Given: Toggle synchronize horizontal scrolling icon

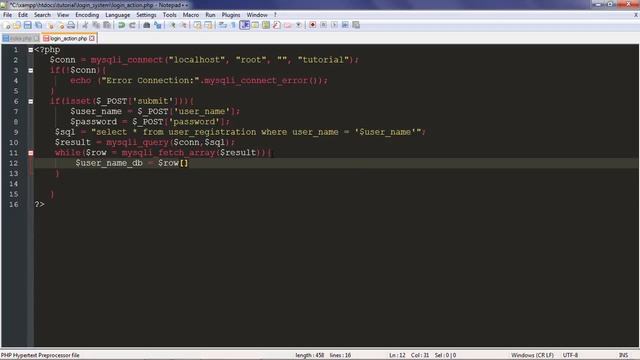Looking at the screenshot, I should [x=209, y=25].
